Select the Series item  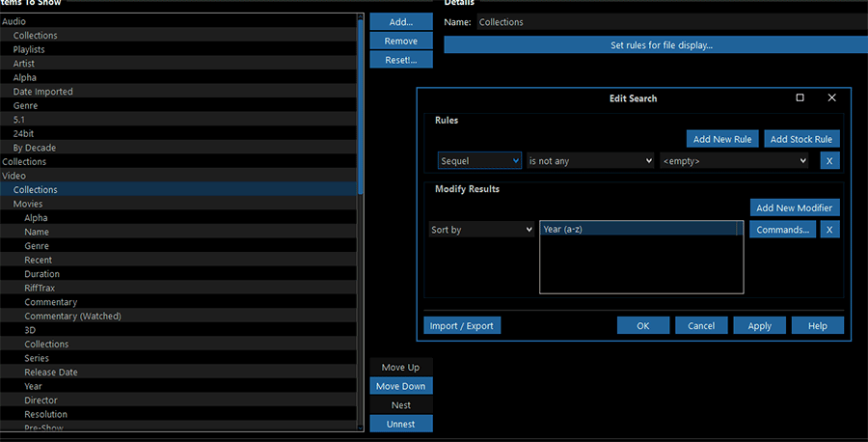click(x=178, y=358)
